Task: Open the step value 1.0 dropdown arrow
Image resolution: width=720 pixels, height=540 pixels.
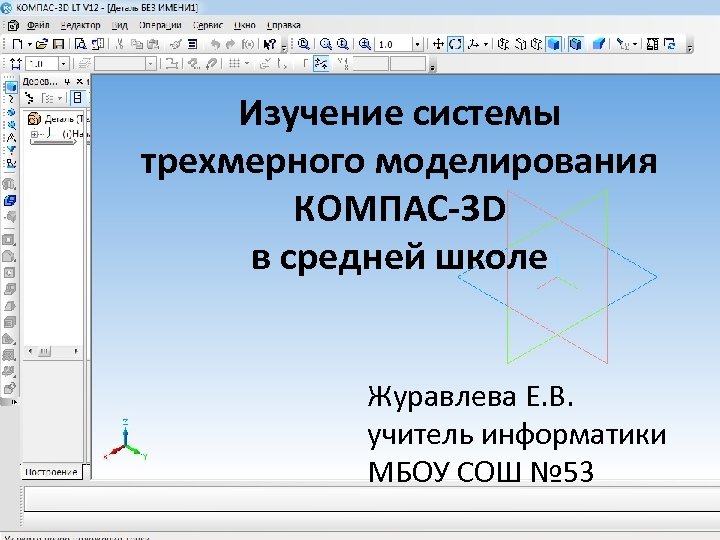Action: click(63, 64)
